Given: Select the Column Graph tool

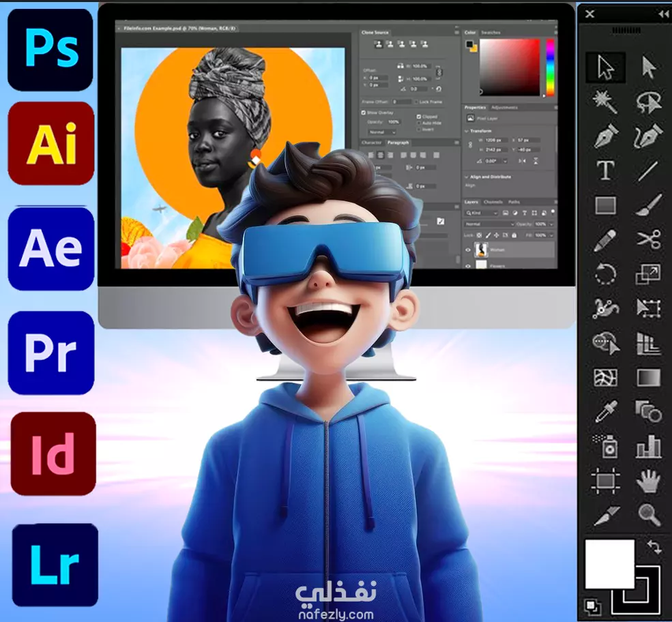Looking at the screenshot, I should pyautogui.click(x=648, y=446).
